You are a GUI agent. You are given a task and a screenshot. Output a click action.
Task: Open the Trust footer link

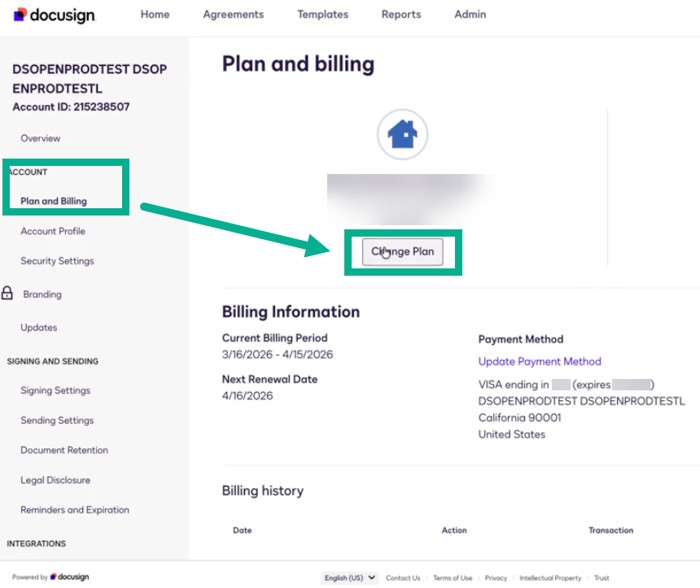coord(602,577)
